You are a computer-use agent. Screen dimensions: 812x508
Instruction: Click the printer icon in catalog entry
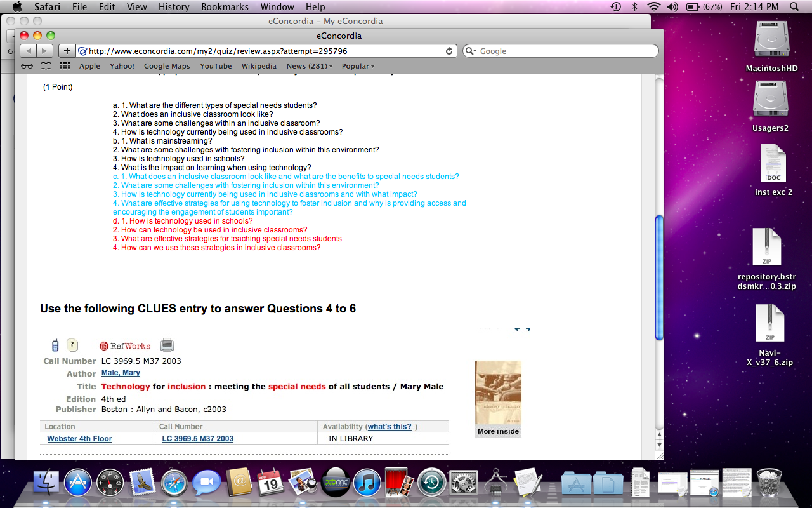(167, 345)
